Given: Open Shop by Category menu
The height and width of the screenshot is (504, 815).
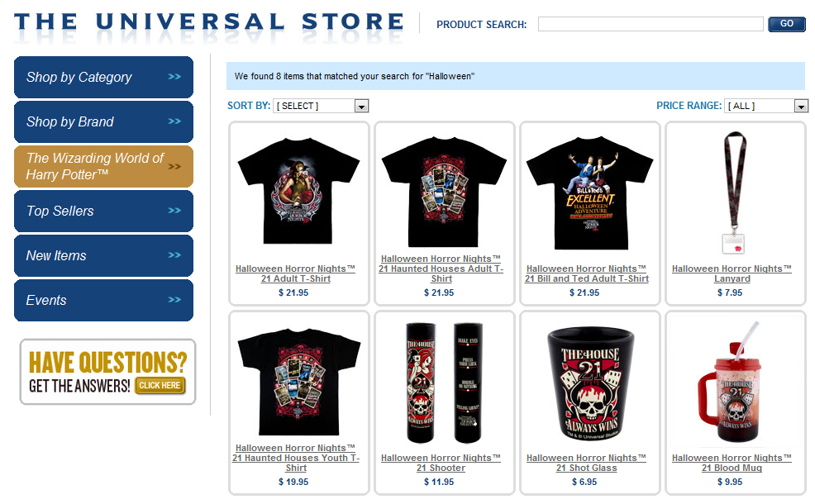Looking at the screenshot, I should pyautogui.click(x=103, y=78).
